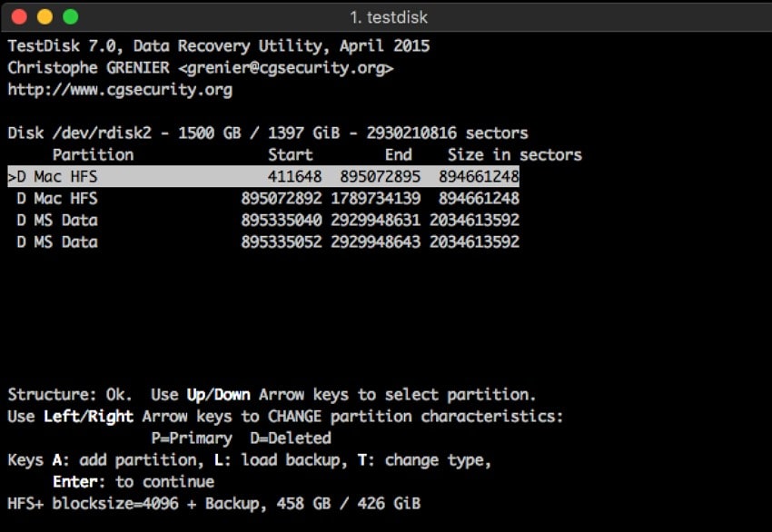772x532 pixels.
Task: Select the MS Data partition starting at 895335040
Action: pyautogui.click(x=263, y=220)
